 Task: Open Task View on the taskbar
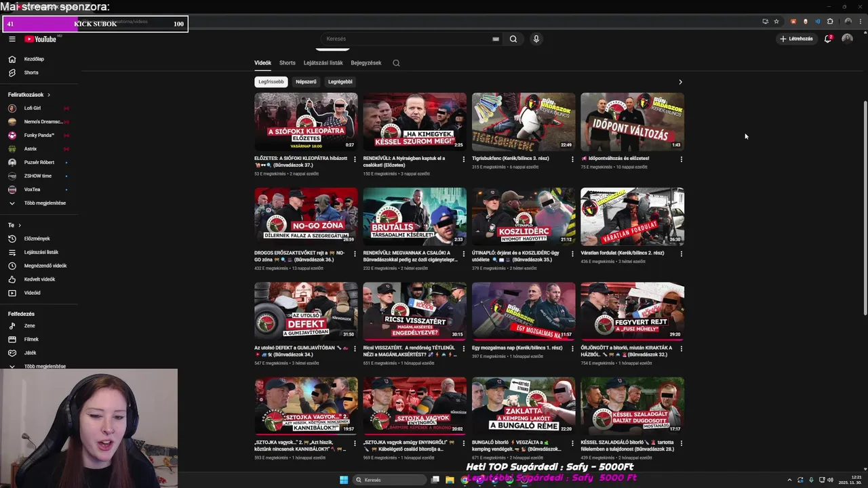(x=435, y=480)
